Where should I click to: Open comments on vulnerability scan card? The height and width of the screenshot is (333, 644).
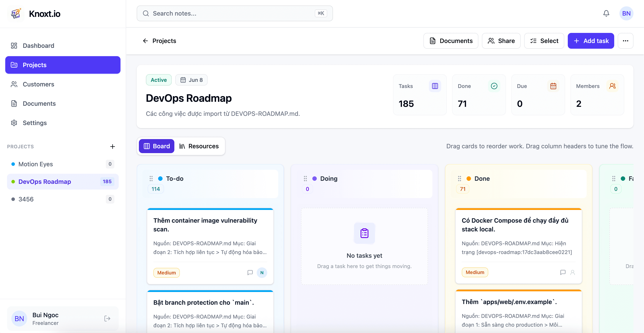pos(250,272)
